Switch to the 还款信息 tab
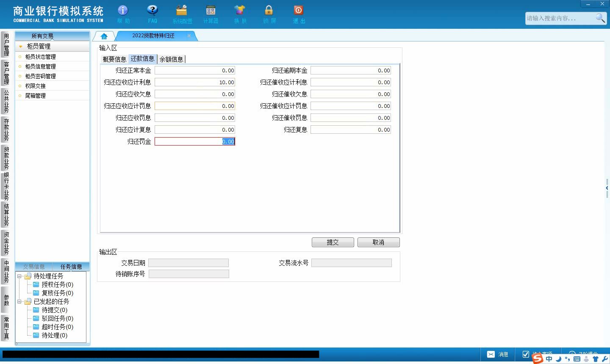Image resolution: width=610 pixels, height=364 pixels. tap(142, 59)
